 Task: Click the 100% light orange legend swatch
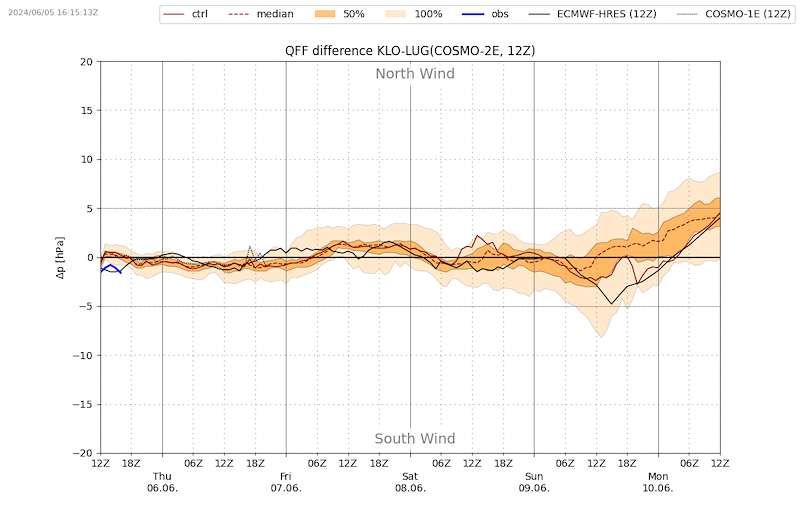[x=393, y=14]
